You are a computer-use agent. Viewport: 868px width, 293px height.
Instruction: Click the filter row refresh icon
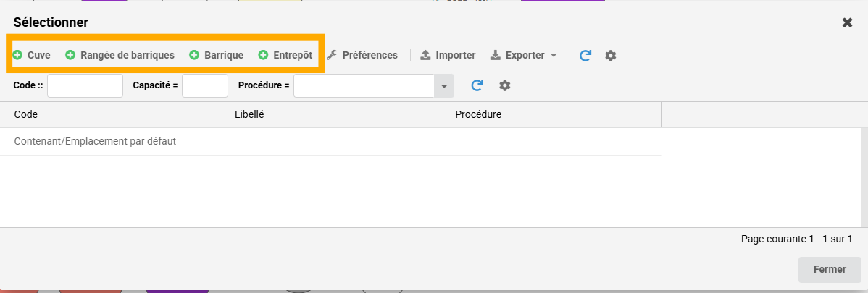(477, 85)
